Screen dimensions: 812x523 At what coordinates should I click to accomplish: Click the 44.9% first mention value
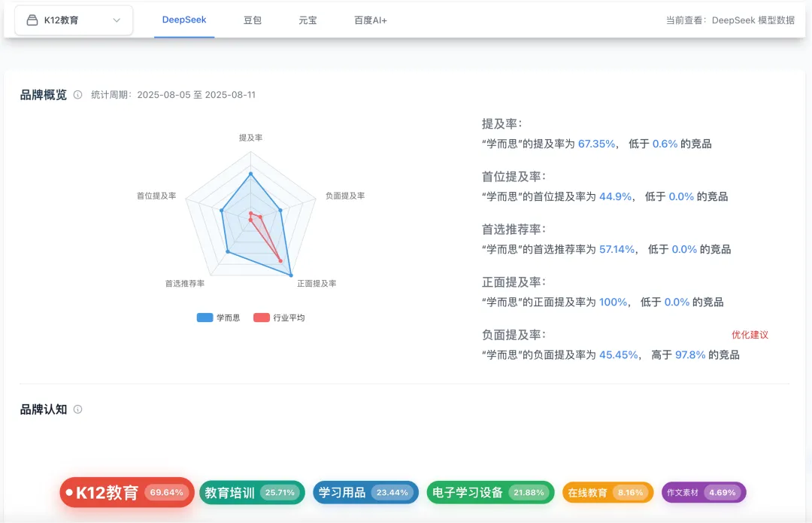tap(615, 197)
